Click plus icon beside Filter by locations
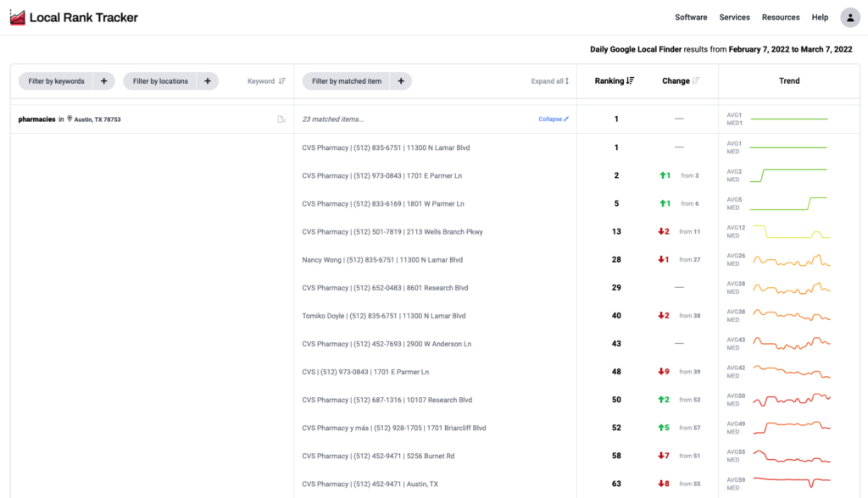 tap(208, 81)
